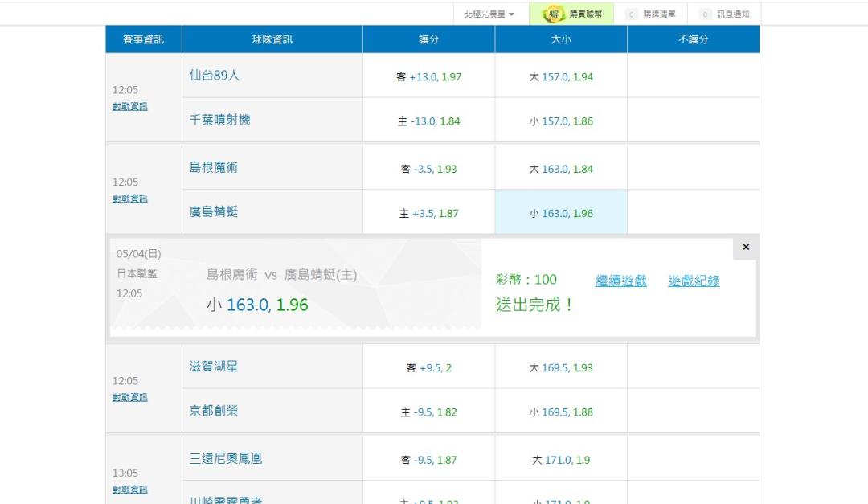This screenshot has height=504, width=868.
Task: Click the 滋賀湖星 team name
Action: [x=214, y=366]
